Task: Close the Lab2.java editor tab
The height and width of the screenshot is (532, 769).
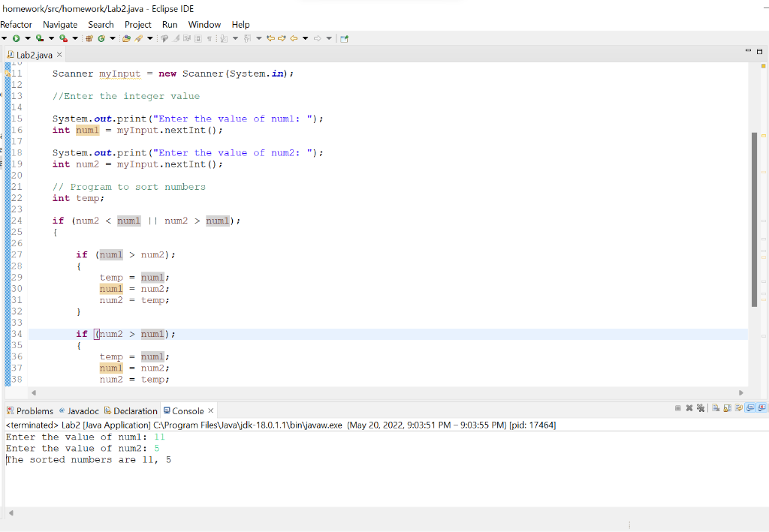Action: pos(59,54)
